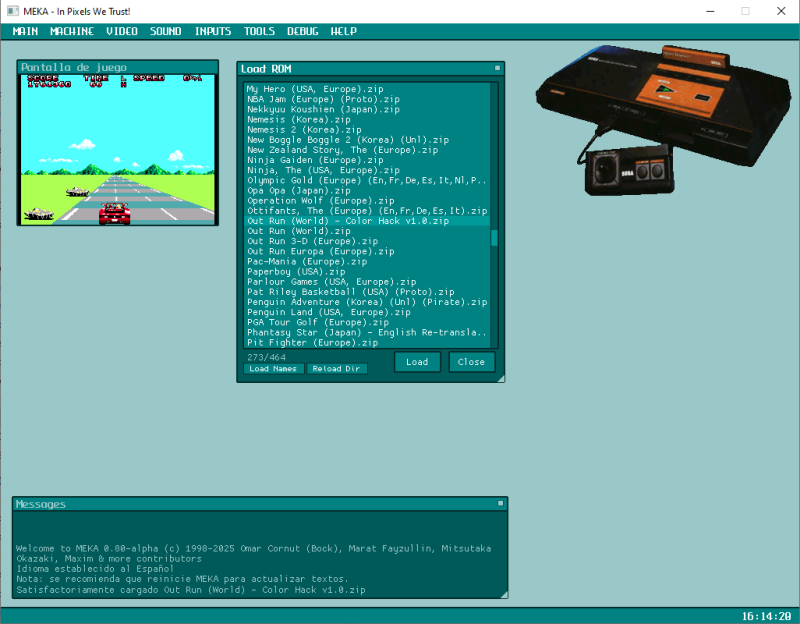Select Out Run Europa (Europe).zip
Screen dimensions: 800x624
tap(367, 252)
